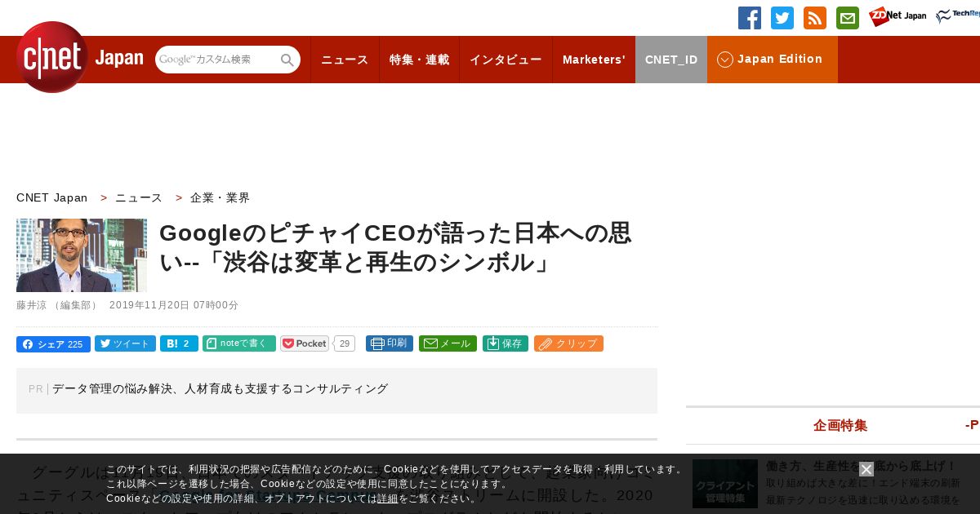Open the green newsletter mail icon

[848, 18]
